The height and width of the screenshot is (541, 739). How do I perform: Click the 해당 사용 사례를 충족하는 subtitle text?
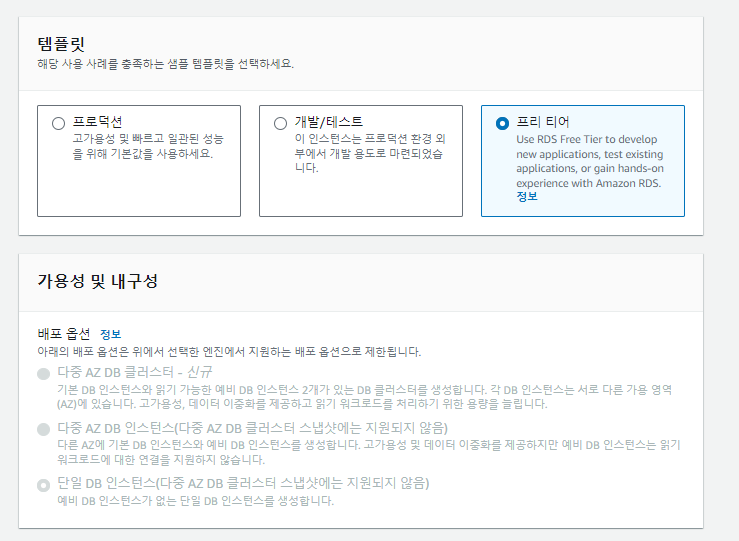(x=165, y=64)
